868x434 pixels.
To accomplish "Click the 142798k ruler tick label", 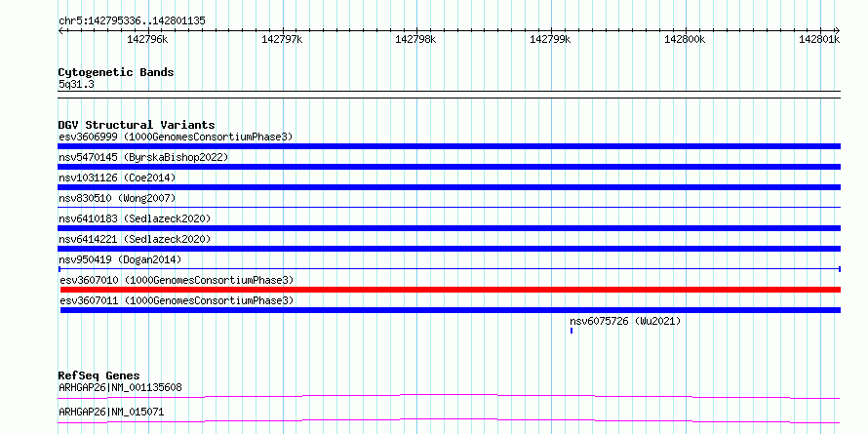I will 416,39.
